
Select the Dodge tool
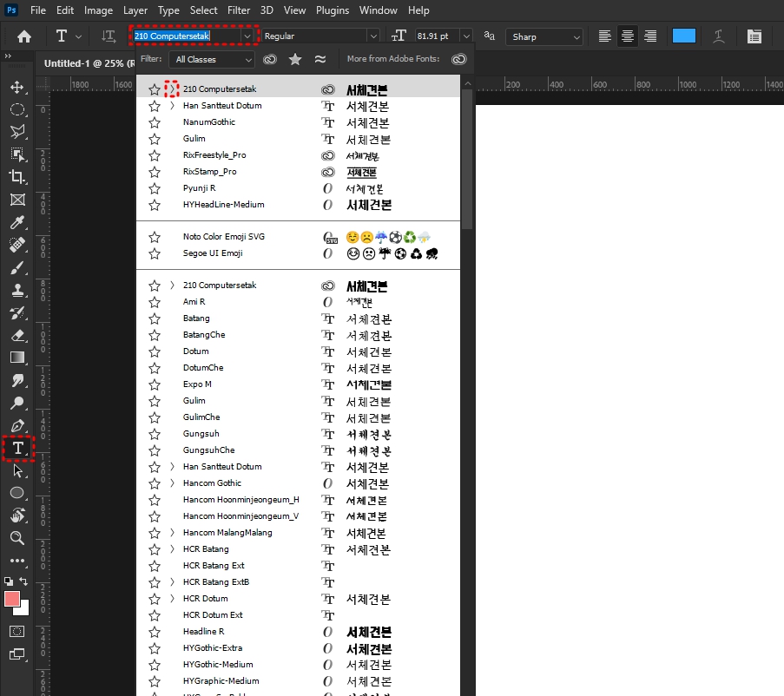[17, 403]
